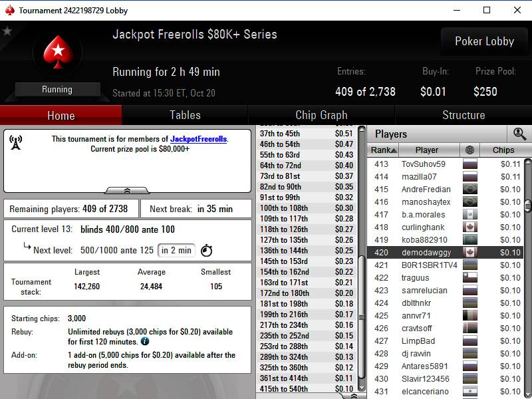Click payout list scroll up arrow

coord(362,129)
